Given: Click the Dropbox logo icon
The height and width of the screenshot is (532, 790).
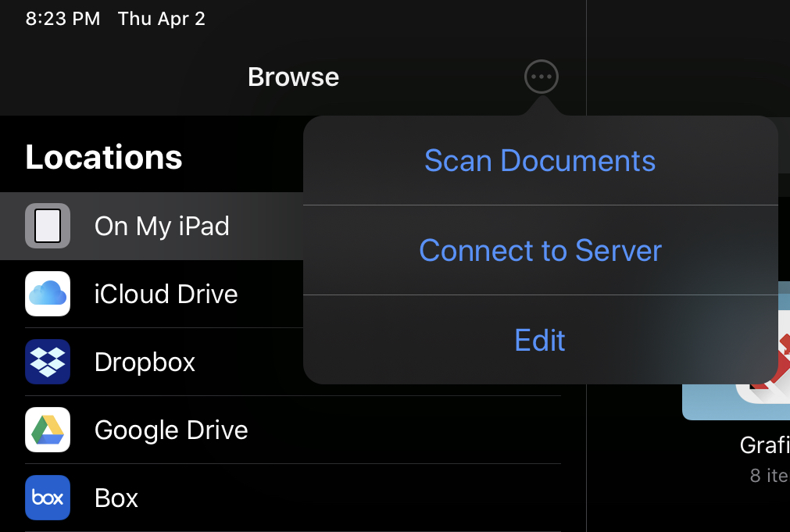Looking at the screenshot, I should tap(48, 362).
